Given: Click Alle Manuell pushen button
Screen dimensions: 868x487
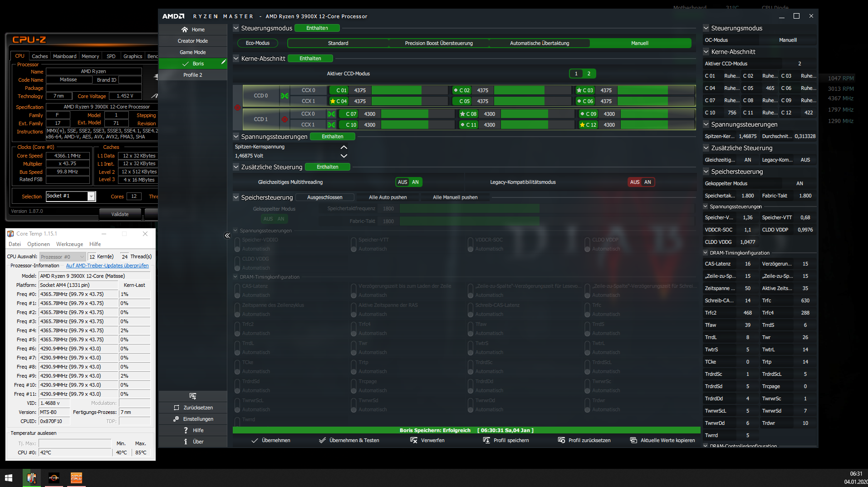Looking at the screenshot, I should coord(455,197).
